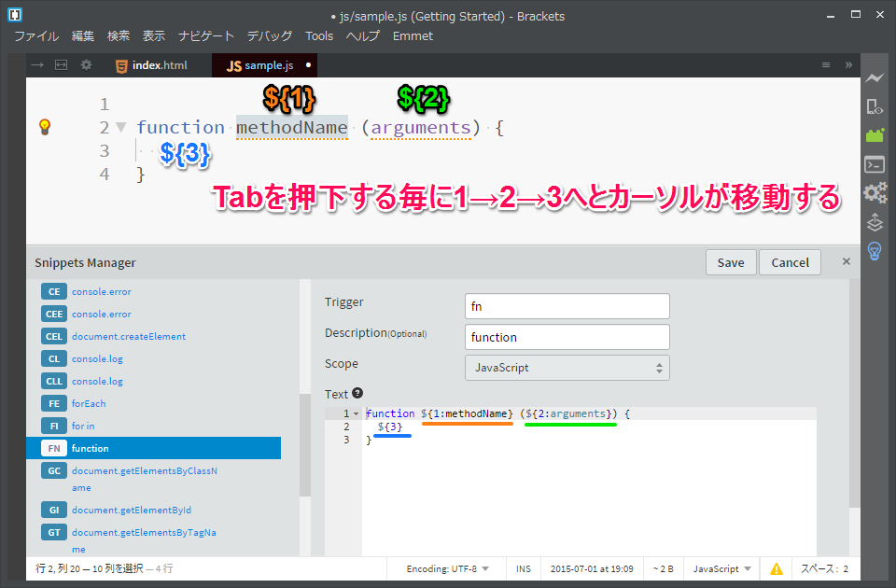Open the gear settings icon in tab bar
Screen dimensions: 896x588
pyautogui.click(x=86, y=65)
